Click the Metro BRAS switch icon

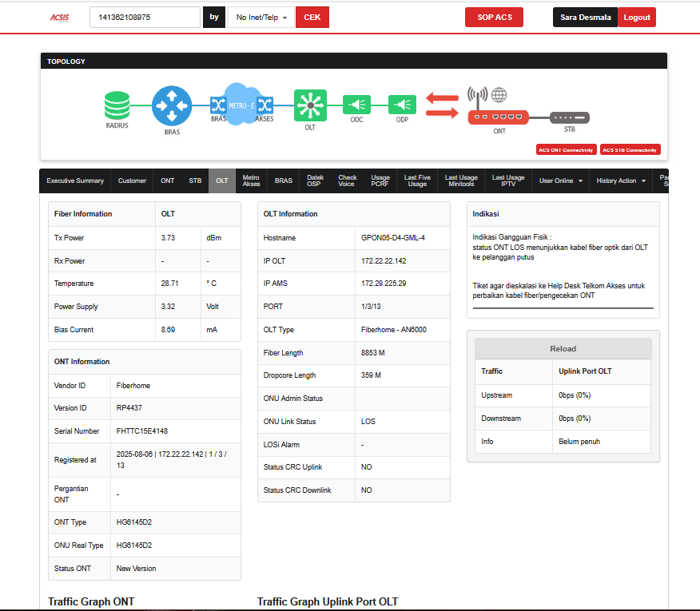tap(218, 105)
